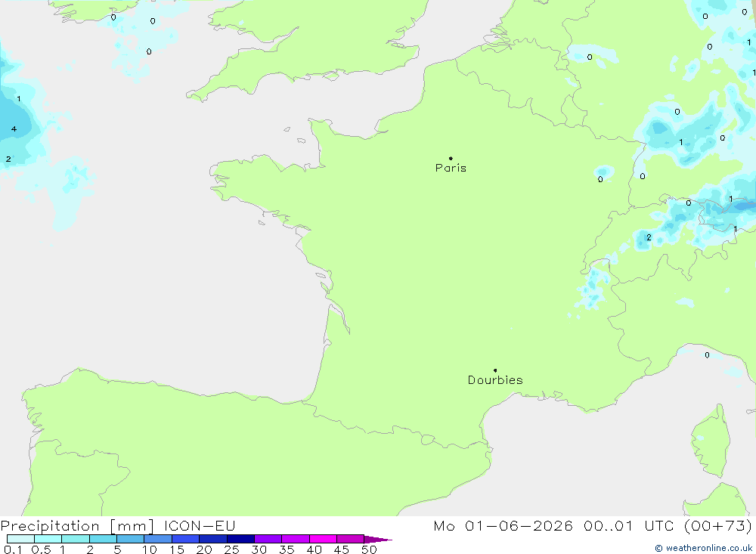Image resolution: width=756 pixels, height=554 pixels.
Task: Click the 'Precipitation [mm]' title text
Action: 77,526
